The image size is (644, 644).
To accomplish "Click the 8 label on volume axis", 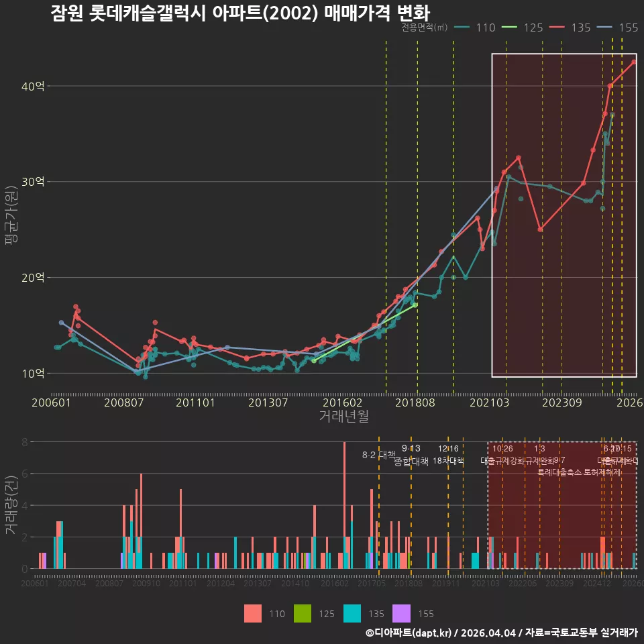I will coord(25,442).
